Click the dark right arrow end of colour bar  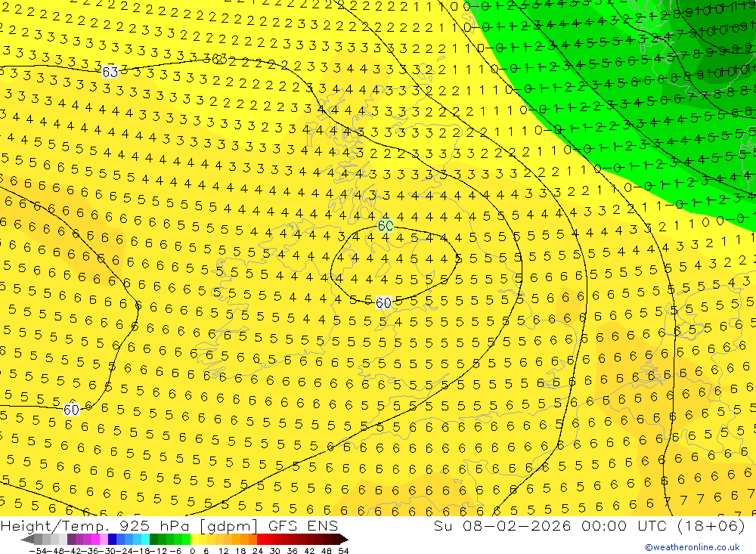(344, 539)
